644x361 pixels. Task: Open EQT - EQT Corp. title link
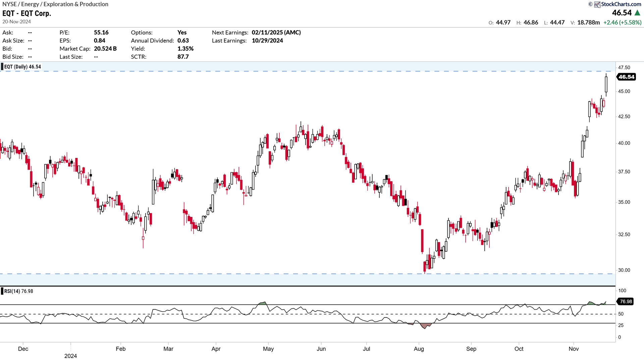(27, 13)
